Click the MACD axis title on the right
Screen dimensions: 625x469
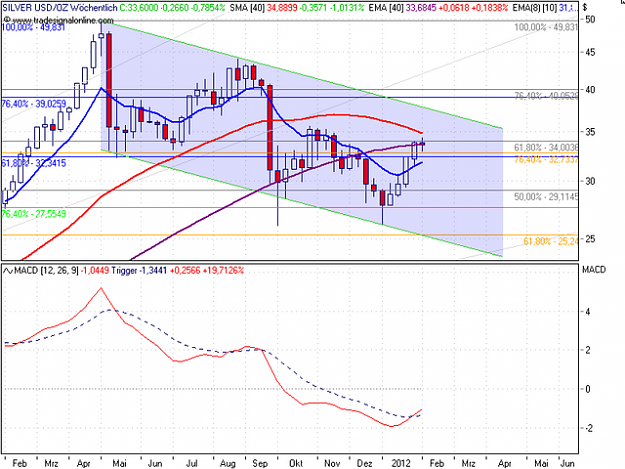coord(594,270)
